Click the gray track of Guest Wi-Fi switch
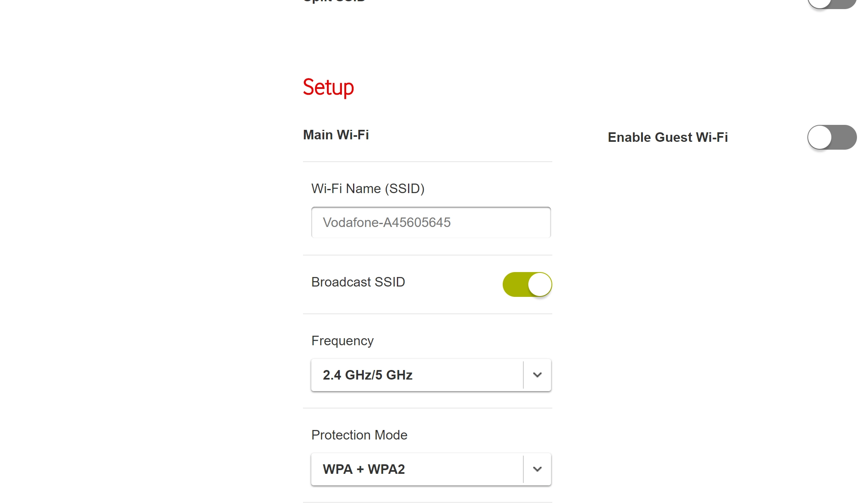This screenshot has height=504, width=864. coord(845,137)
